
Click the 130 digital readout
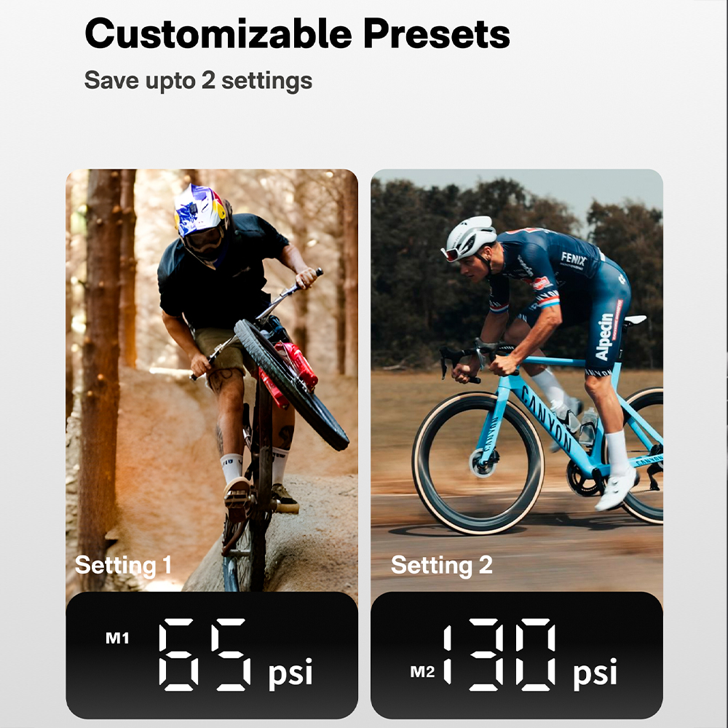pos(499,654)
